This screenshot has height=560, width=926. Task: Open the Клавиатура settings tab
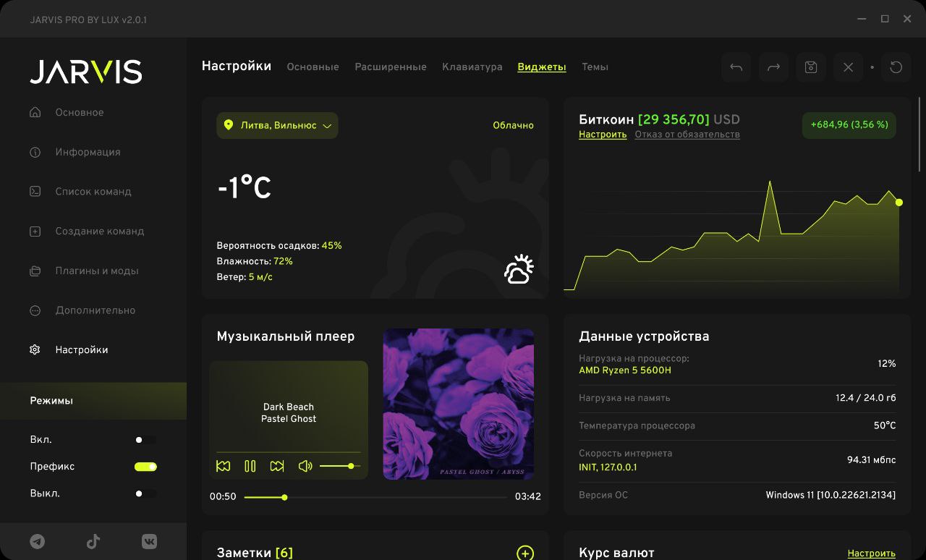tap(472, 67)
